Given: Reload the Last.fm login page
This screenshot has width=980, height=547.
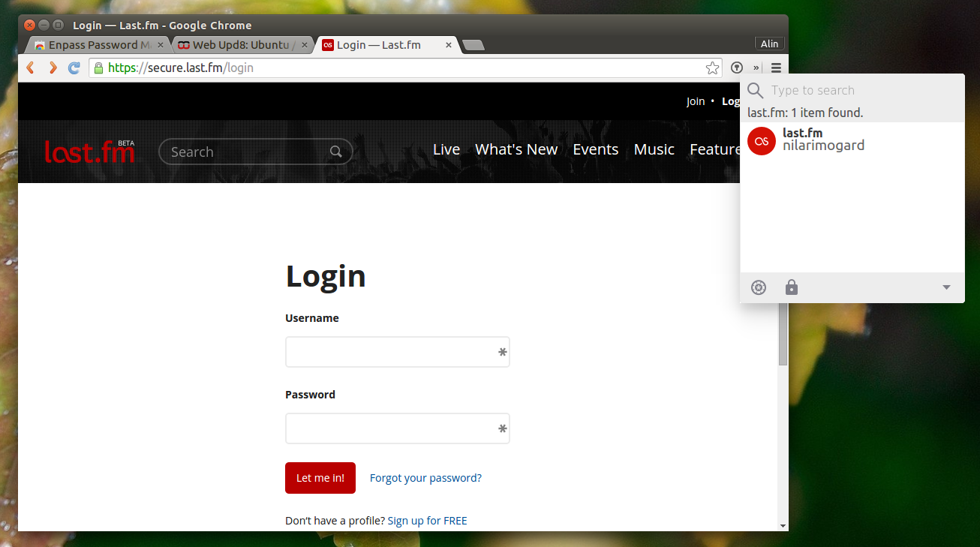Looking at the screenshot, I should pyautogui.click(x=74, y=68).
